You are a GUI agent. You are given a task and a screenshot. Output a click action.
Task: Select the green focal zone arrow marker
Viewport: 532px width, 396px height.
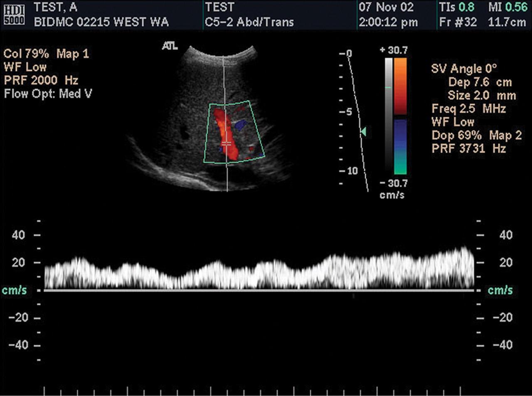pos(363,132)
